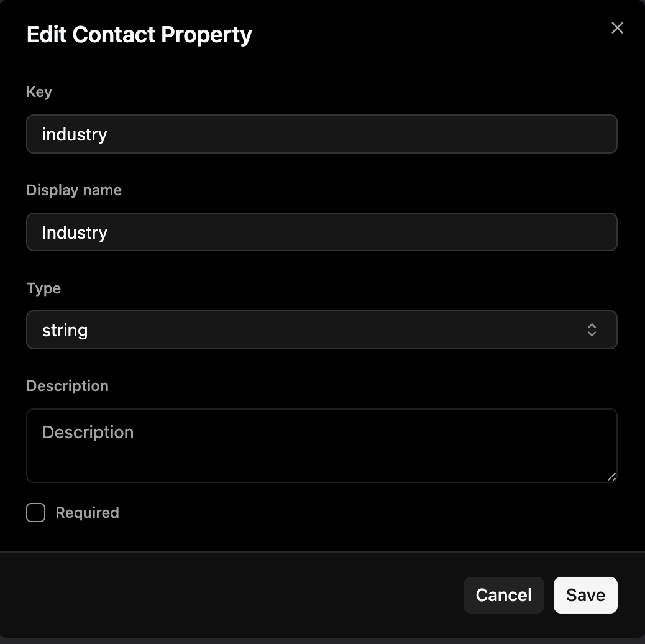Click the resize handle of the Description box
This screenshot has height=644, width=645.
[611, 476]
